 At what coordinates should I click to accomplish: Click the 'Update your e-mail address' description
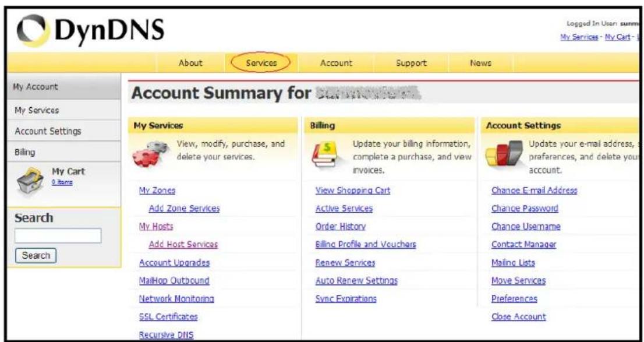[583, 157]
